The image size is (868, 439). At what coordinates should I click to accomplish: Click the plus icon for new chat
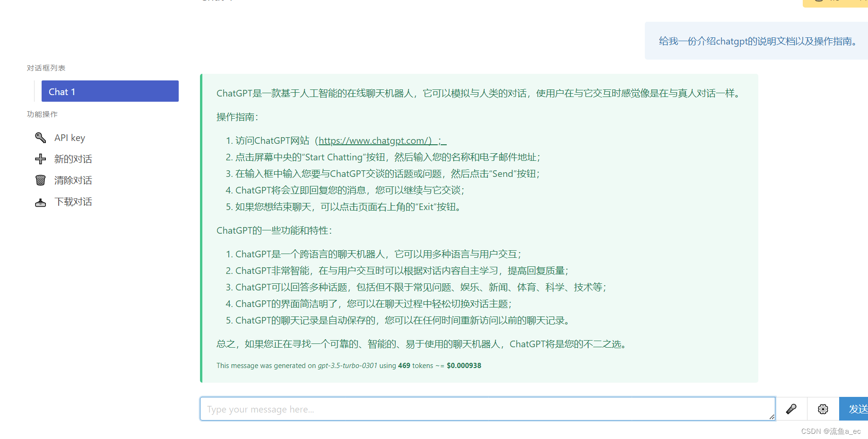(41, 159)
